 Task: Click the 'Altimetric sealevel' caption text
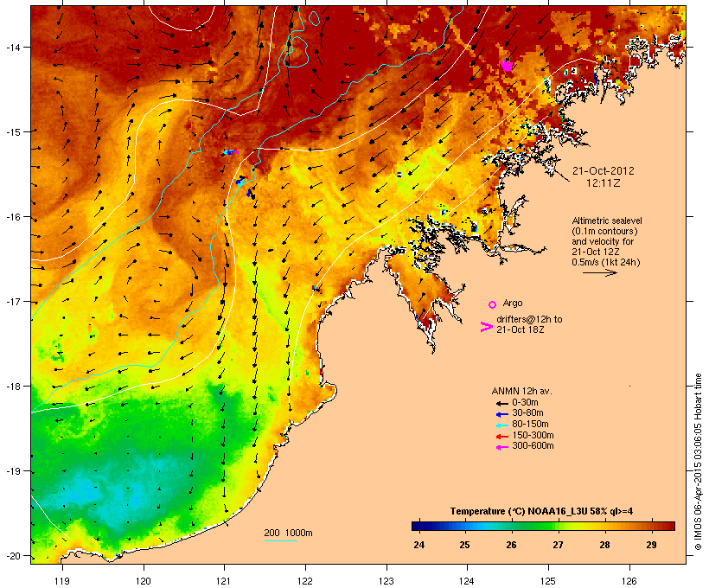click(x=607, y=220)
